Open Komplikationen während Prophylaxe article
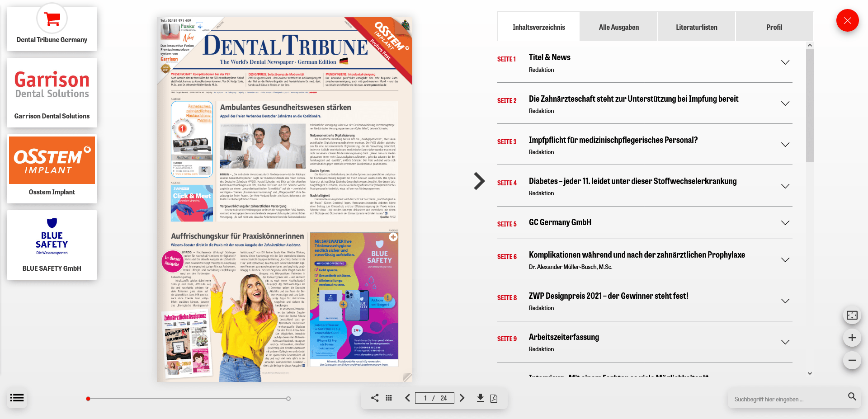Image resolution: width=868 pixels, height=419 pixels. point(637,255)
